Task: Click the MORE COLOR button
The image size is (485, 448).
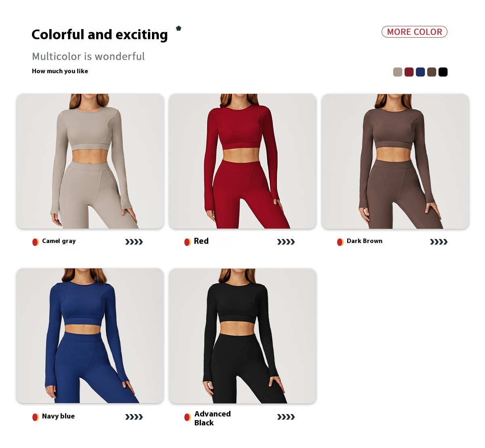Action: tap(414, 32)
